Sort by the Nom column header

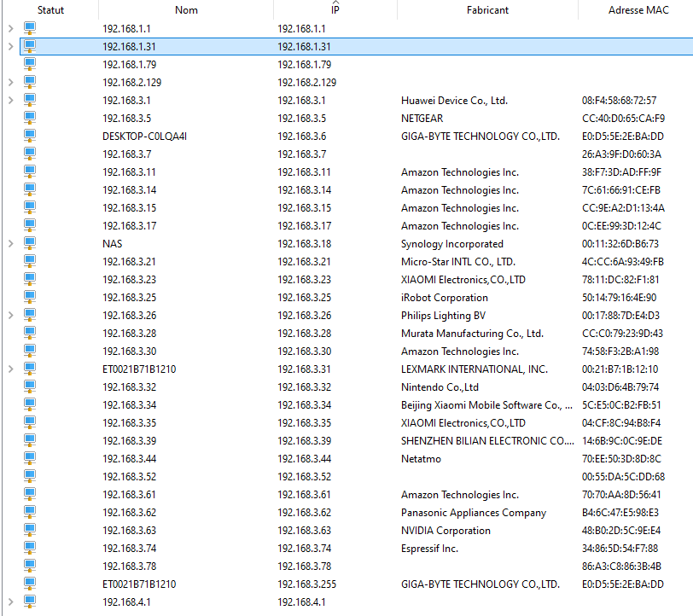186,9
